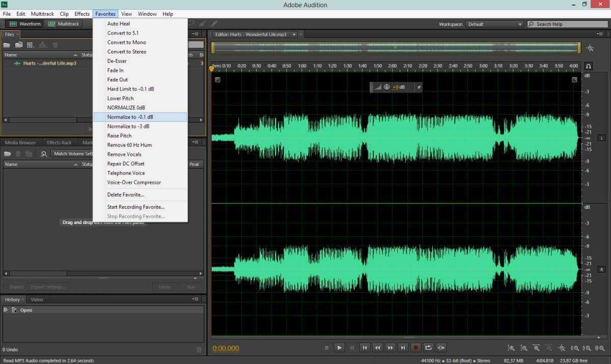Viewport: 611px width, 364px height.
Task: Click the Stop transport button
Action: pyautogui.click(x=327, y=348)
